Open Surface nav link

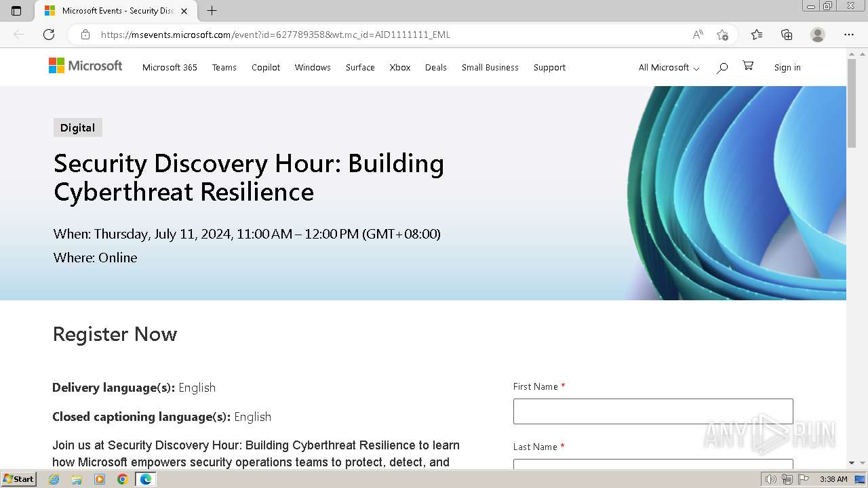pos(360,67)
